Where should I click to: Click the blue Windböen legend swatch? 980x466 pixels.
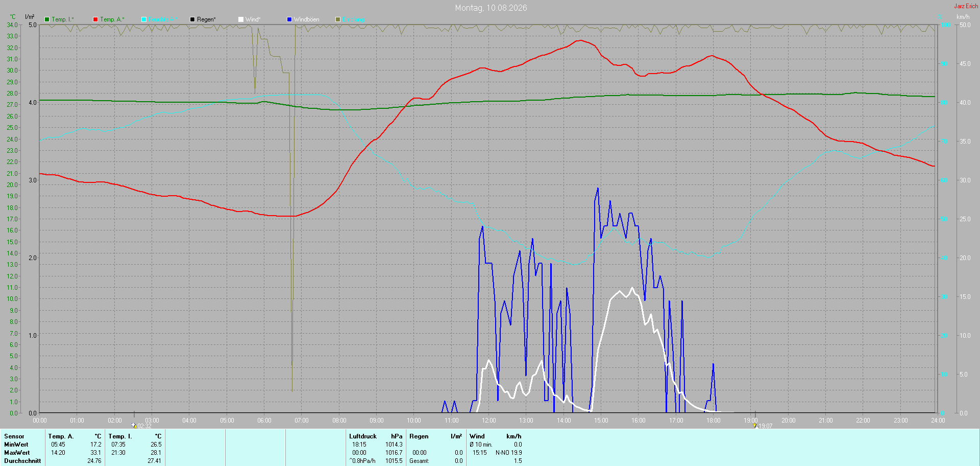[289, 19]
